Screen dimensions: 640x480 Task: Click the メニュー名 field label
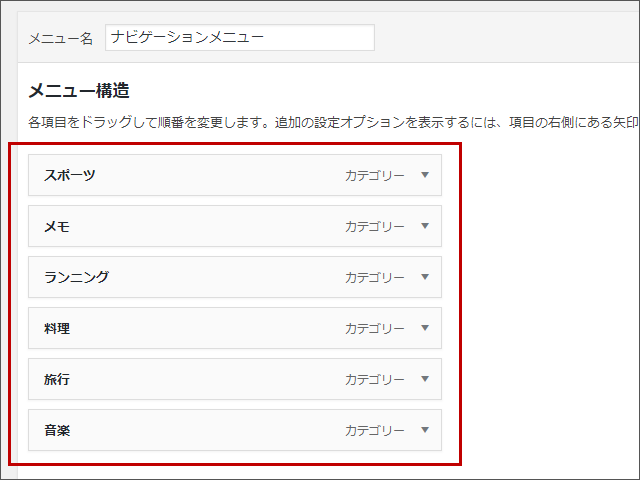[x=60, y=38]
